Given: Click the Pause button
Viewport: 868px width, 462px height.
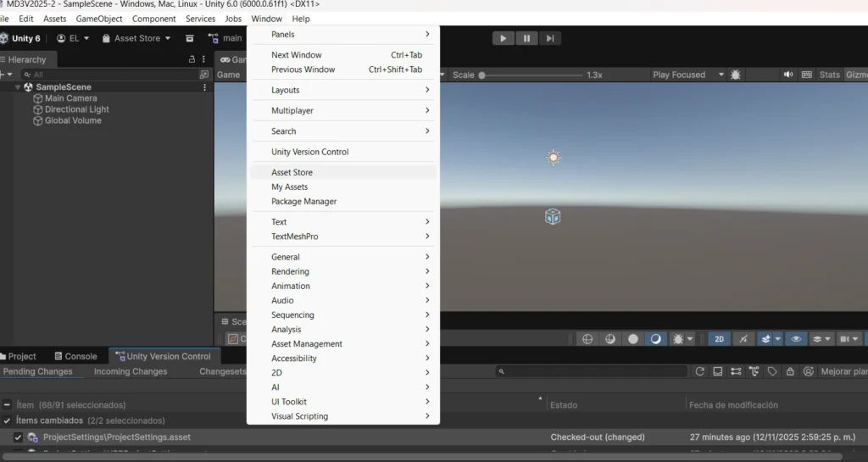Looking at the screenshot, I should [526, 38].
